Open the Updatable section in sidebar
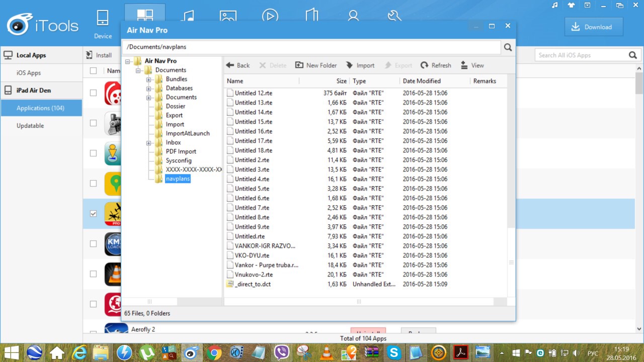The width and height of the screenshot is (644, 362). click(30, 126)
